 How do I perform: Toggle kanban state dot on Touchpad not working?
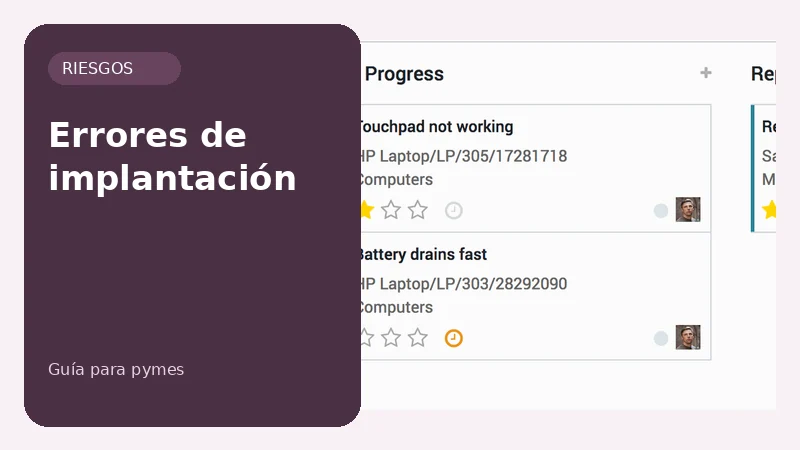pos(661,211)
